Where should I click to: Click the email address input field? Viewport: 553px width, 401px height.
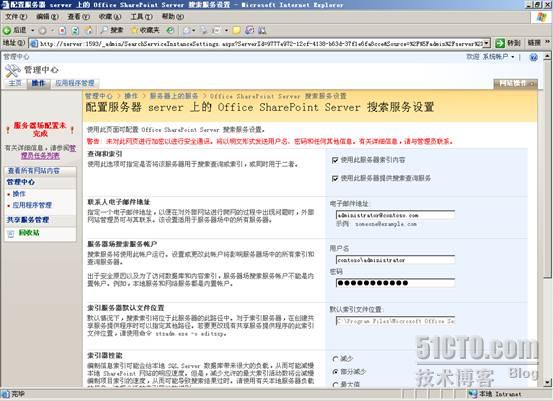[x=395, y=215]
